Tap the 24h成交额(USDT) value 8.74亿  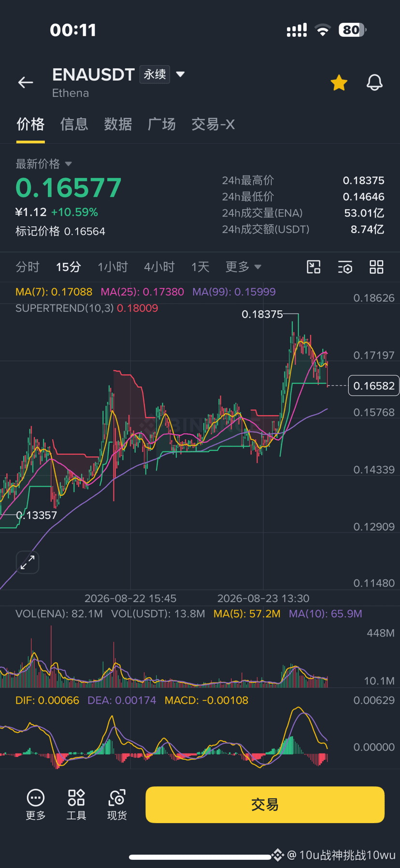(x=367, y=230)
